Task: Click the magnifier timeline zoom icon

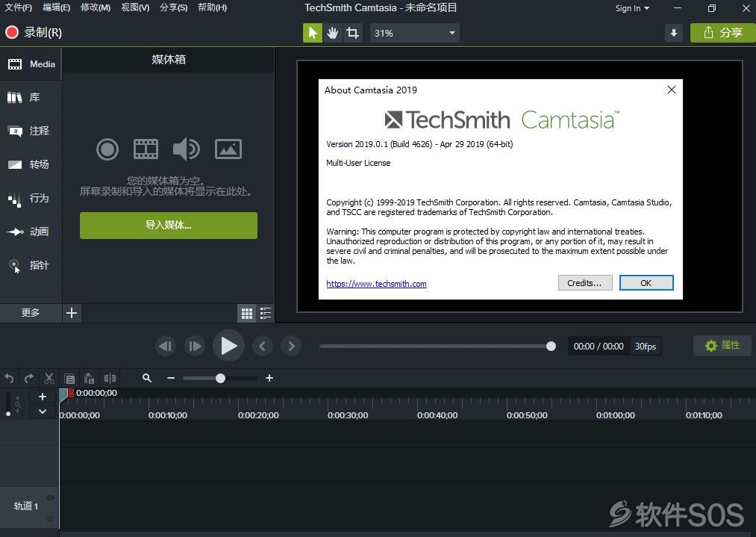Action: 147,378
